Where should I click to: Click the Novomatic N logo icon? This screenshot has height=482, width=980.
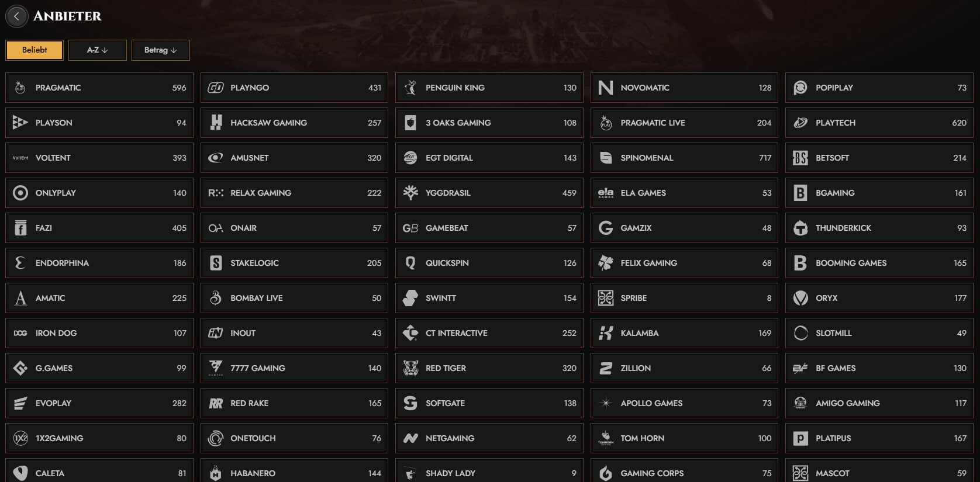606,88
